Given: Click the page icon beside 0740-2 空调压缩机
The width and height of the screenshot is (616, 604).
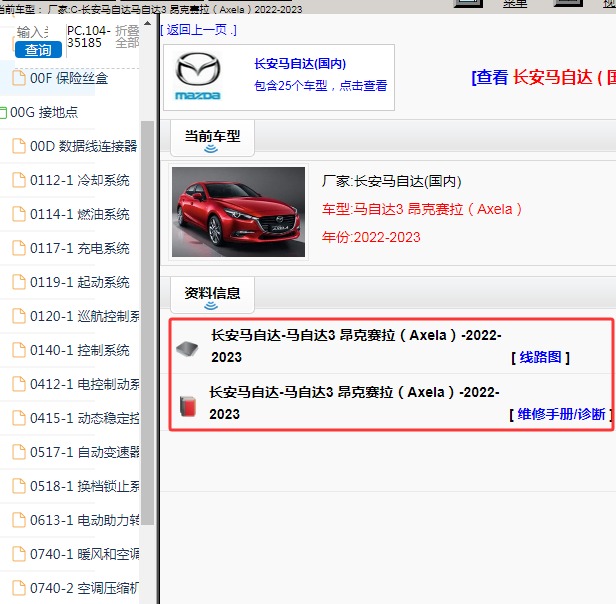Looking at the screenshot, I should pyautogui.click(x=19, y=588).
